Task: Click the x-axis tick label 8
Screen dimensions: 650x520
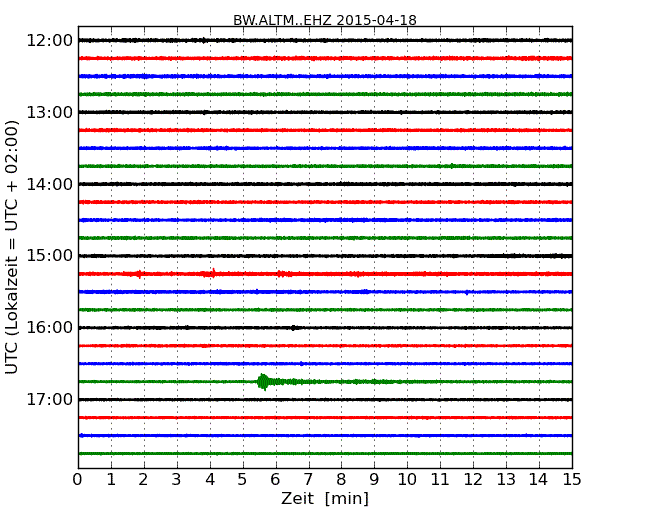Action: pyautogui.click(x=341, y=480)
